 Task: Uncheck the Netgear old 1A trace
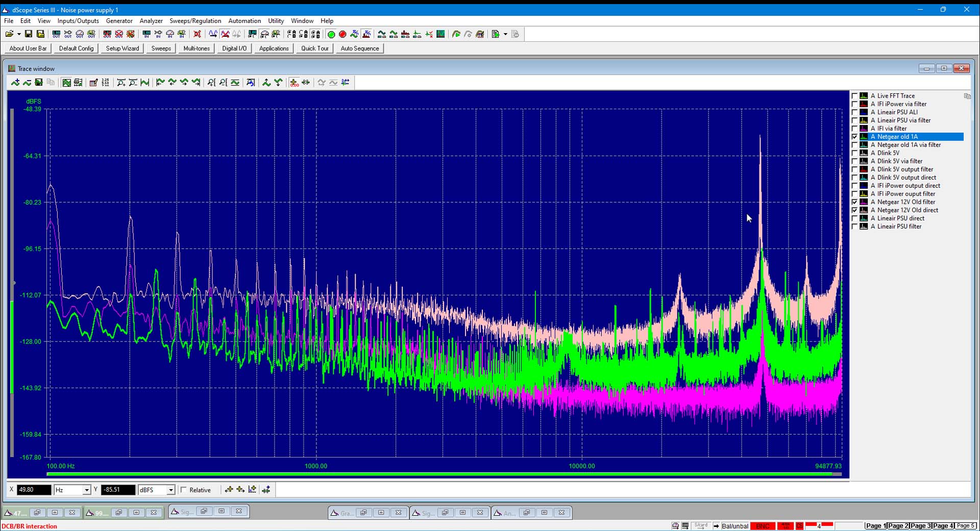pyautogui.click(x=854, y=137)
